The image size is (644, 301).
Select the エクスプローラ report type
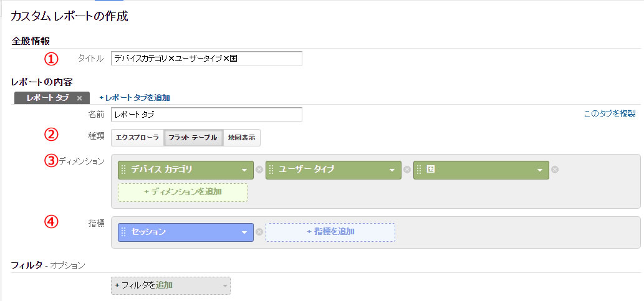tap(137, 138)
